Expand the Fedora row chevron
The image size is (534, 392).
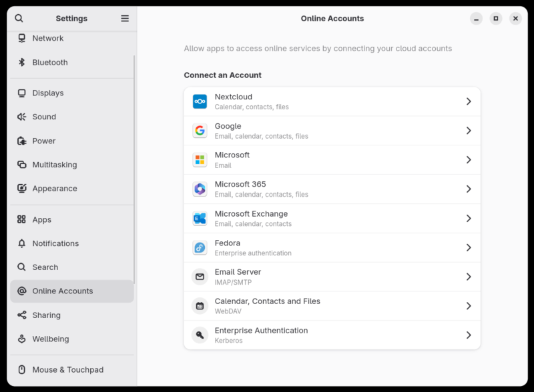469,247
